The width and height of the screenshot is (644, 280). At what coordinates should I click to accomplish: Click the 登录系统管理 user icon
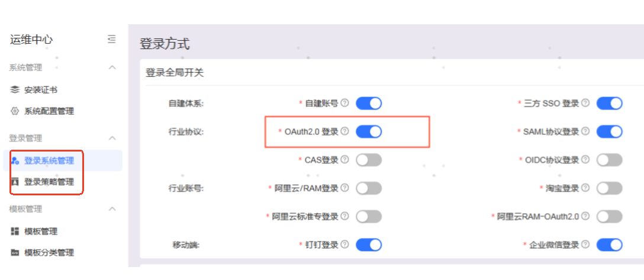pos(15,160)
